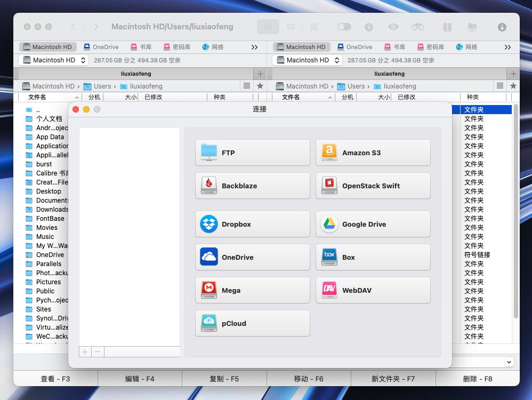Click the Mega drive icon
Viewport: 532px width, 400px height.
click(208, 290)
